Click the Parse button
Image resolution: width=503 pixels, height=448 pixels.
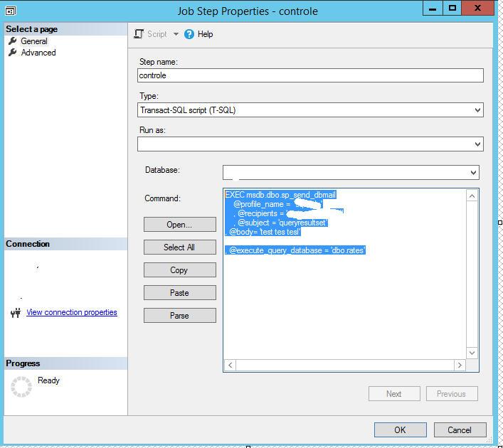179,316
